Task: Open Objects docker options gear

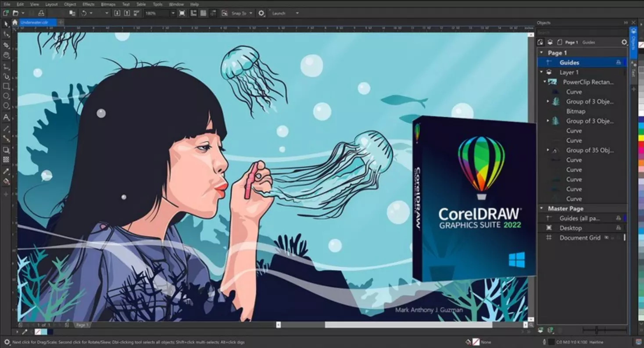Action: point(624,42)
